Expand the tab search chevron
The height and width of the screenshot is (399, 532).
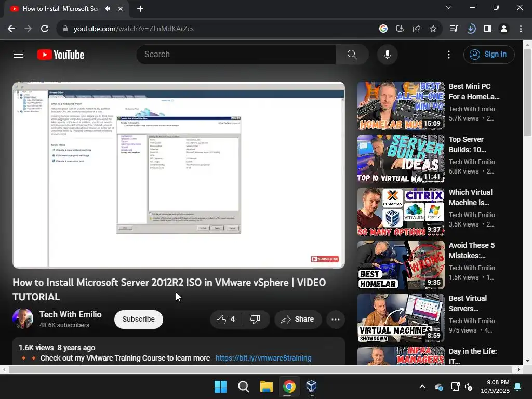pyautogui.click(x=448, y=7)
